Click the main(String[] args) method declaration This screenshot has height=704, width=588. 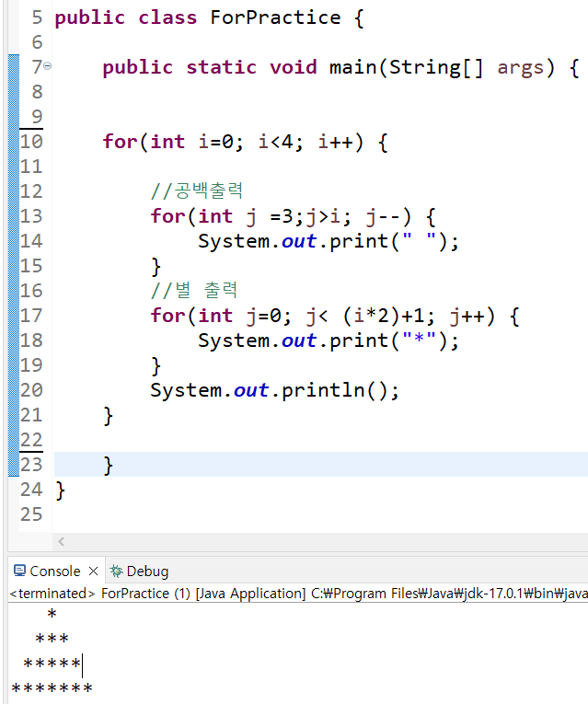(442, 67)
